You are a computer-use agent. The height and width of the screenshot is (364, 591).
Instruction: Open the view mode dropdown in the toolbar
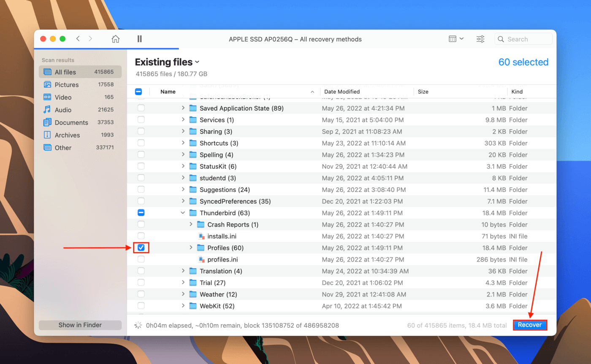(456, 39)
